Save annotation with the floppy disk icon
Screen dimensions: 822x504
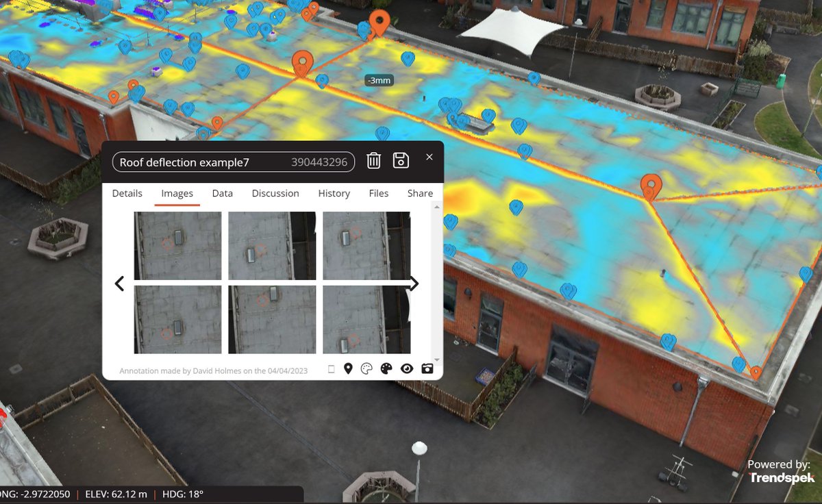[401, 161]
